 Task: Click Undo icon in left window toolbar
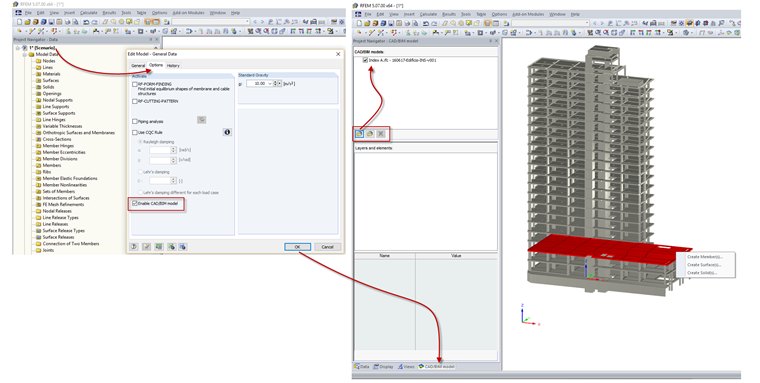pyautogui.click(x=86, y=22)
